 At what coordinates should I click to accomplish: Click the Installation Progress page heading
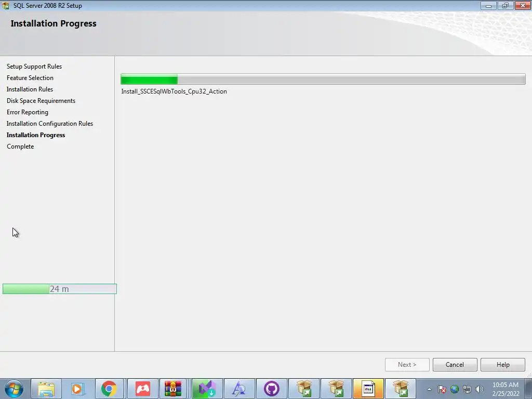(54, 23)
